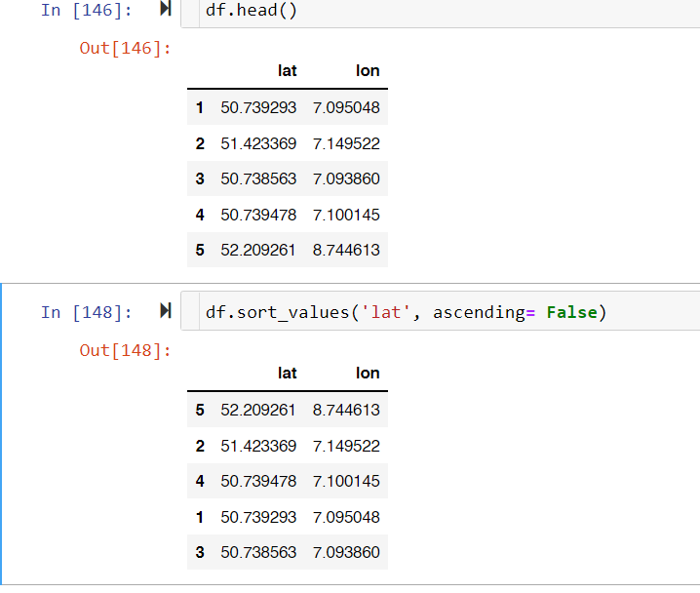The height and width of the screenshot is (593, 700).
Task: Click the 'False' keyword in cell 148
Action: click(x=572, y=312)
